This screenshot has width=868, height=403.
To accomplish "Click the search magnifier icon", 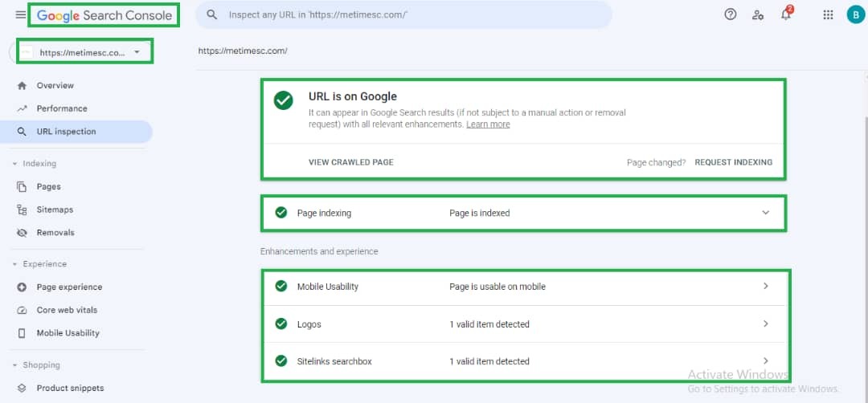I will (212, 14).
